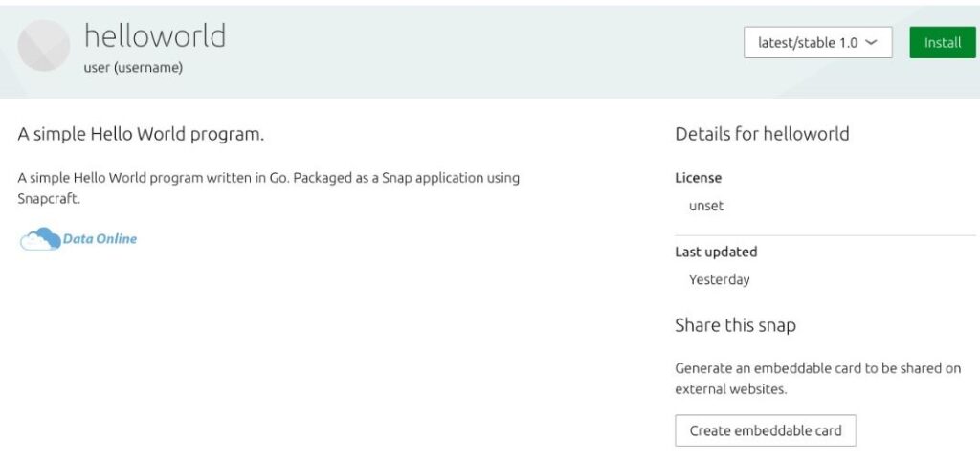Click the 'Generate an embeddable card' description text
The height and width of the screenshot is (462, 980).
pos(818,379)
